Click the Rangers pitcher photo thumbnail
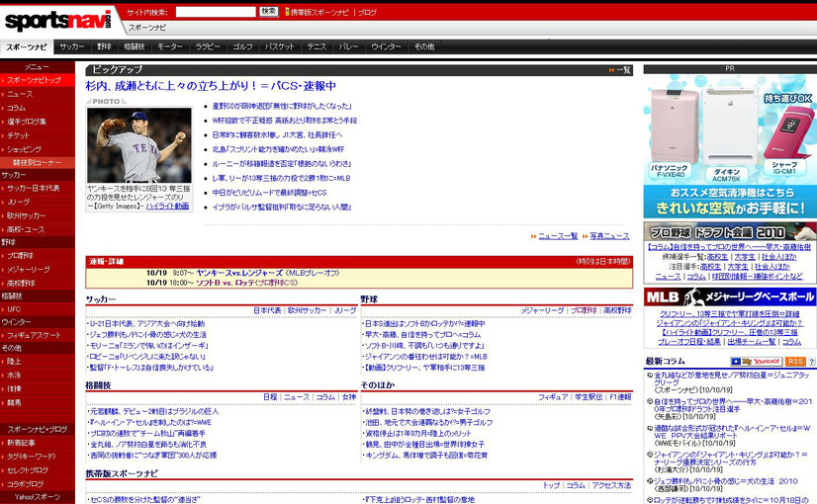The height and width of the screenshot is (504, 817). tap(139, 145)
